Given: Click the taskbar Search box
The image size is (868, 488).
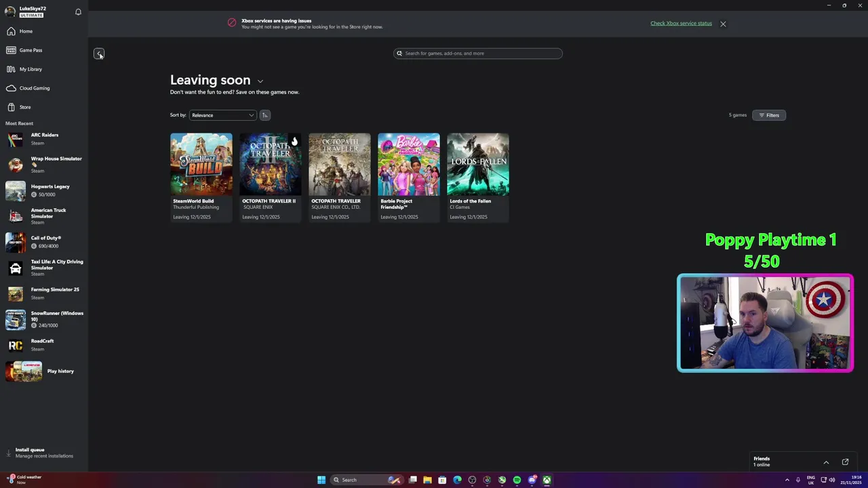Looking at the screenshot, I should tap(366, 480).
